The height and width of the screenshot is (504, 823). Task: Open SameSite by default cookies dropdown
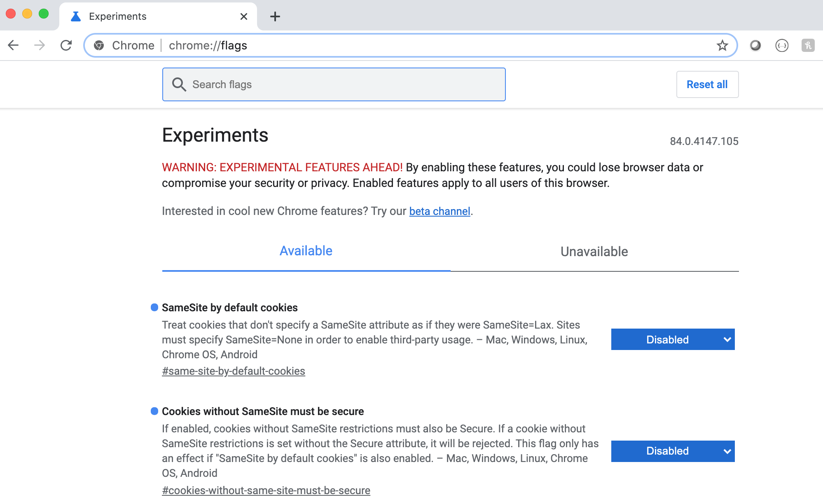pyautogui.click(x=673, y=339)
